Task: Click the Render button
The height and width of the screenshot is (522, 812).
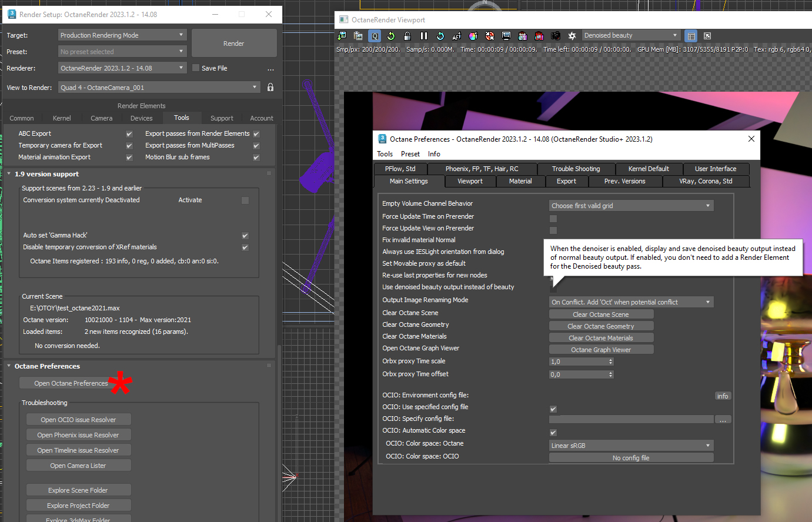Action: coord(234,43)
